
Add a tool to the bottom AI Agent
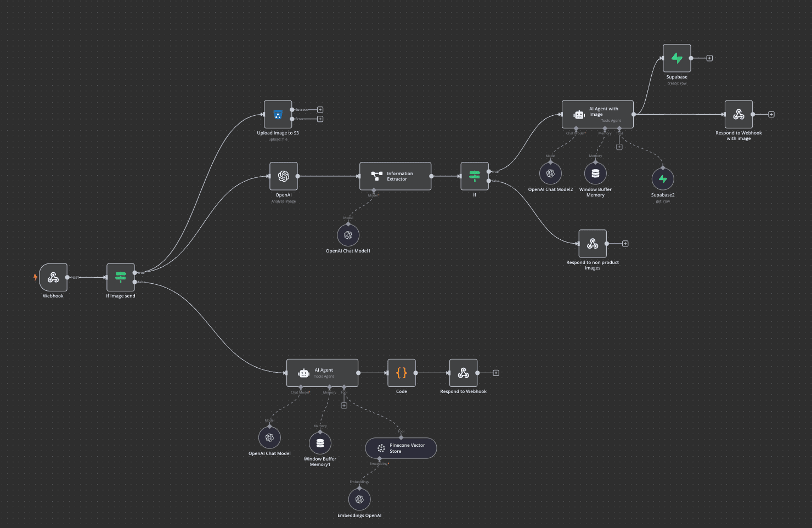pos(344,406)
